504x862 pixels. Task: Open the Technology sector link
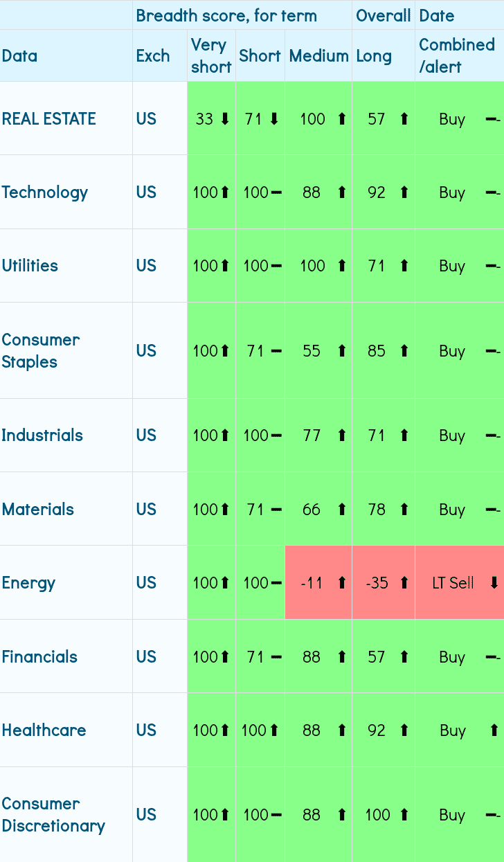[45, 192]
